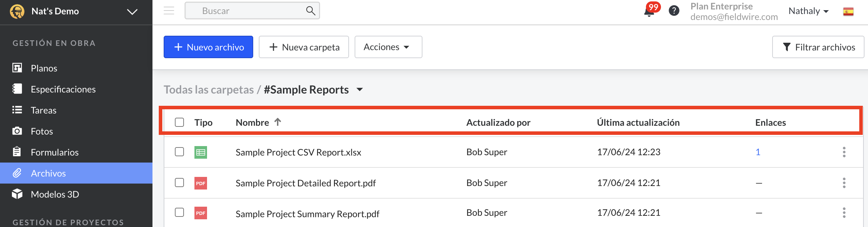Click the magnifying glass search icon
This screenshot has width=868, height=227.
(x=311, y=11)
